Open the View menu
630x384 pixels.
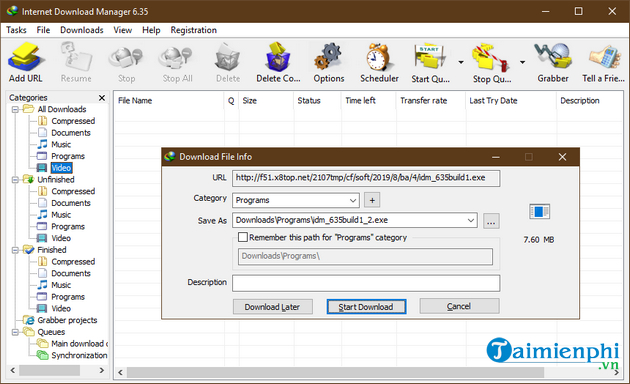coord(123,30)
